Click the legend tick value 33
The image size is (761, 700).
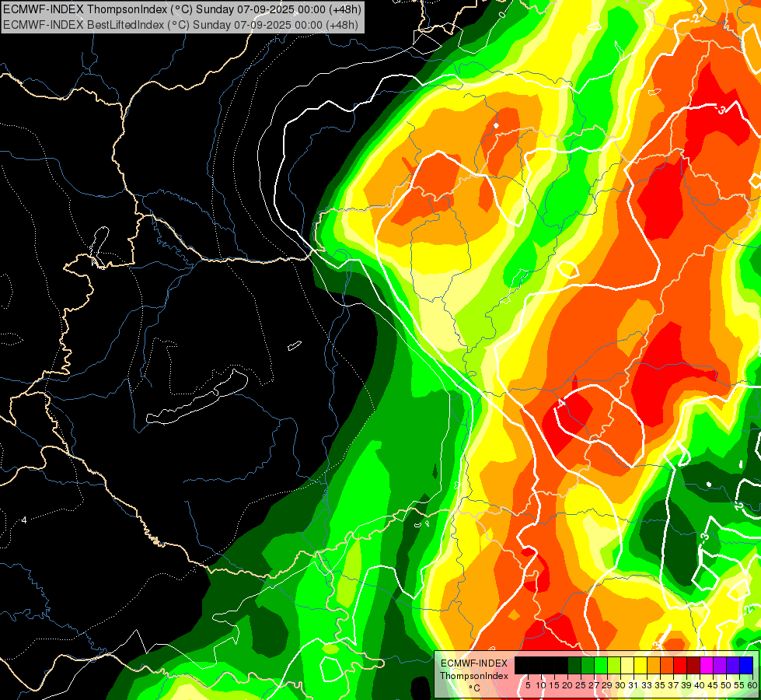pos(647,685)
